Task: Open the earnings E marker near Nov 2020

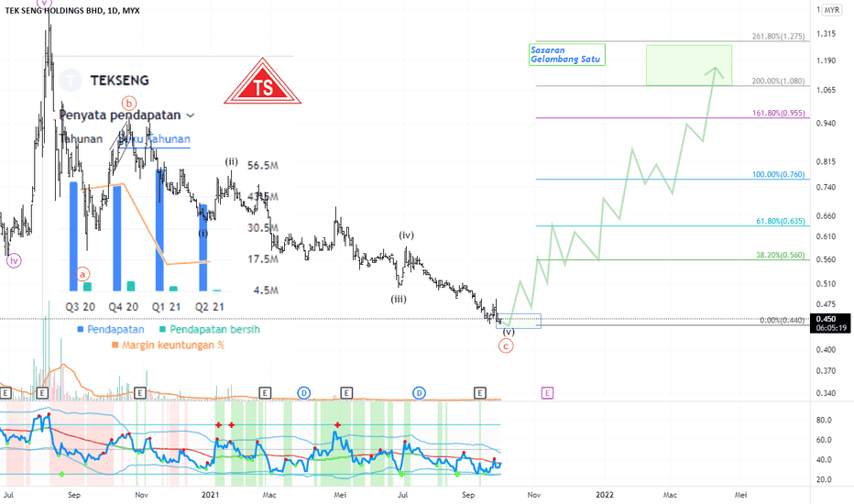Action: click(x=140, y=393)
